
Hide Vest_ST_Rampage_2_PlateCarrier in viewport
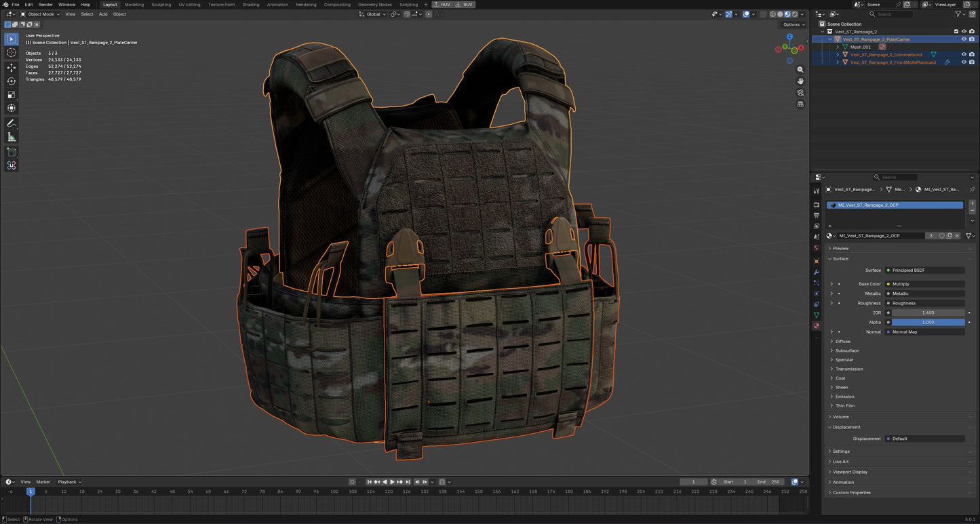[964, 39]
